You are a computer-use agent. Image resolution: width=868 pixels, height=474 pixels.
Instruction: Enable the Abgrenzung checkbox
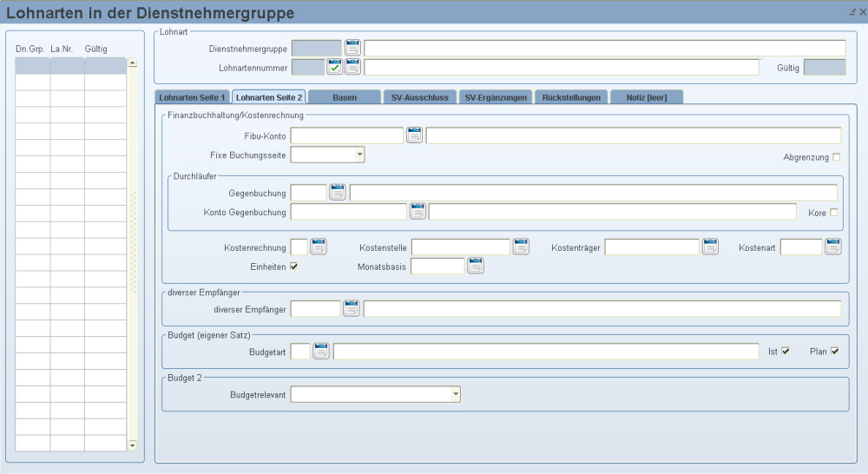coord(837,157)
